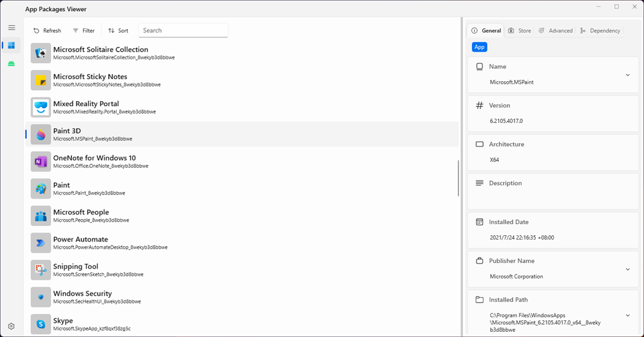
Task: Click the Search input field
Action: click(183, 30)
